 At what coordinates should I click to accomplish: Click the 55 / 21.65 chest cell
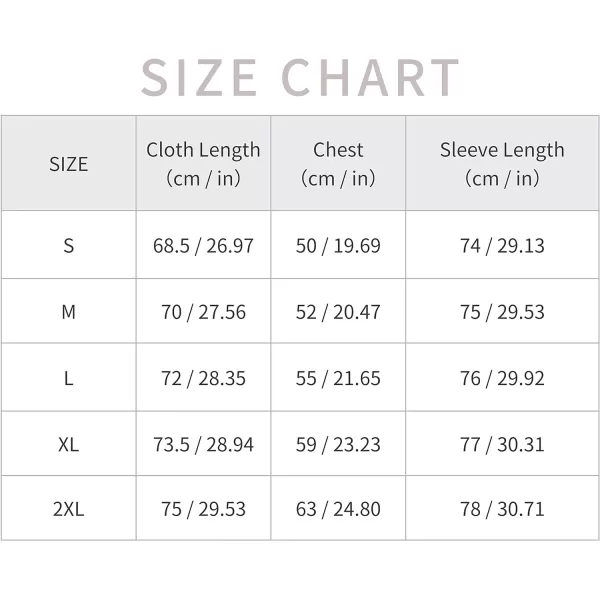(x=338, y=378)
